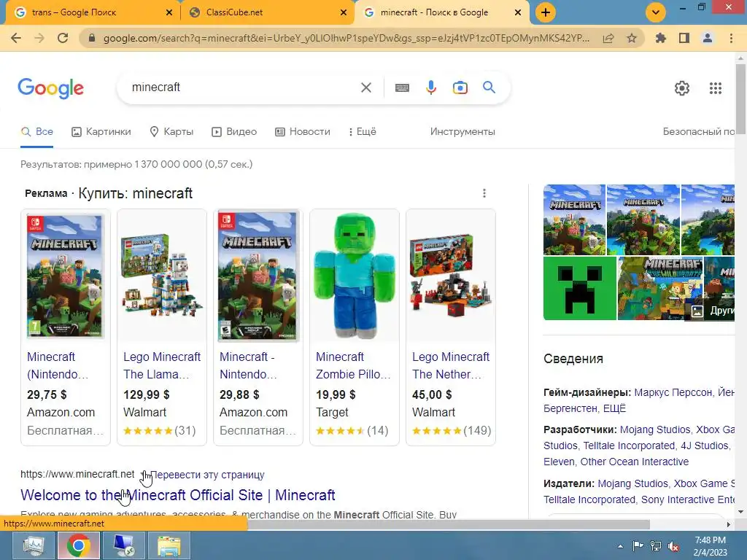Go back to the previous page
Screen dimensions: 747x560
tap(16, 38)
